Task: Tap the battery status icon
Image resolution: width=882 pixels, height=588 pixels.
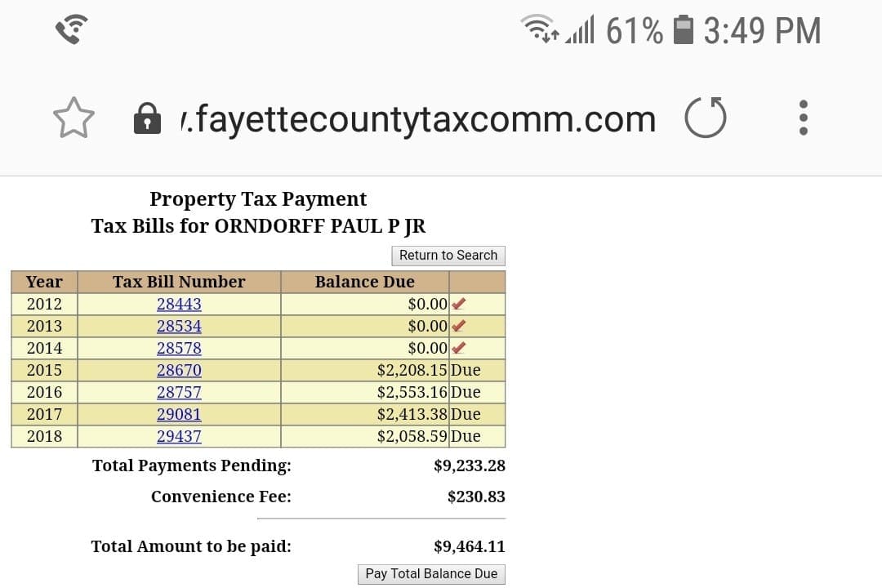Action: pos(683,31)
